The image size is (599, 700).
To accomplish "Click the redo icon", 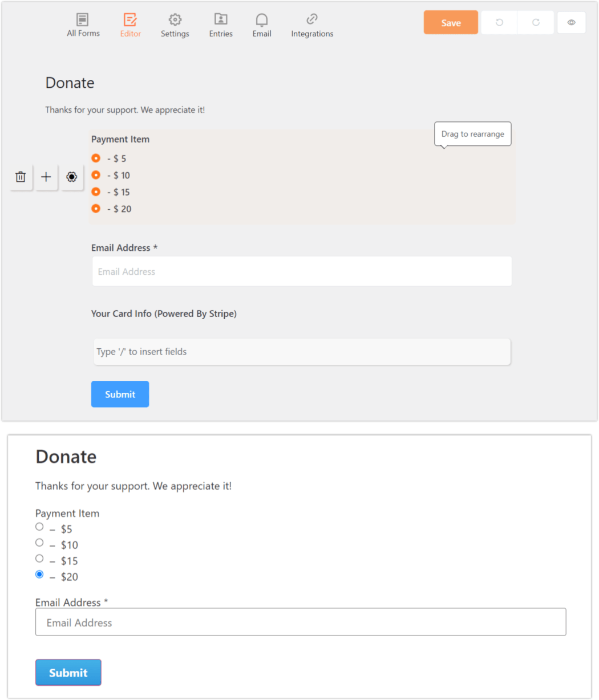I will click(x=535, y=22).
